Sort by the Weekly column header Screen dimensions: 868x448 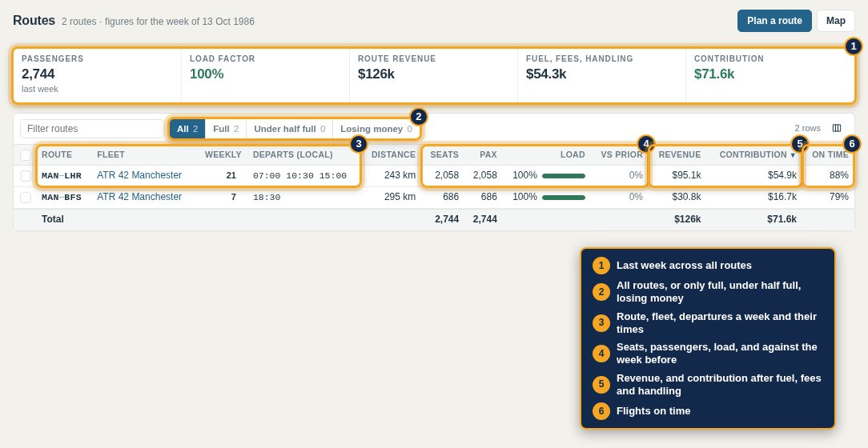223,155
